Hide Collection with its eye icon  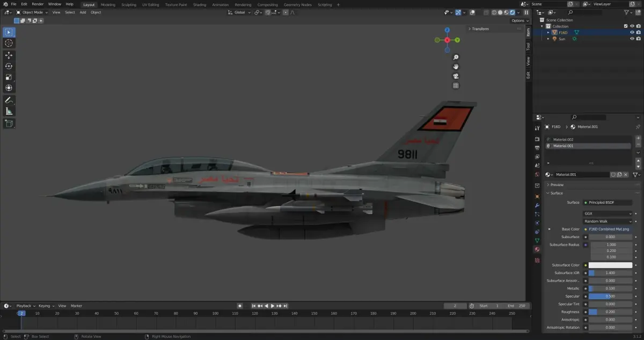[632, 26]
